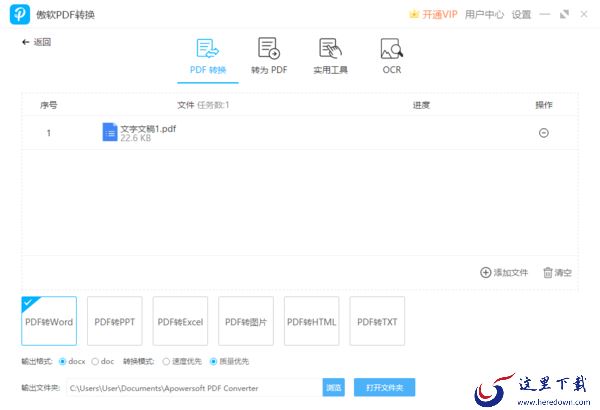Click the Apowersoft PDF converter logo icon

click(x=20, y=14)
